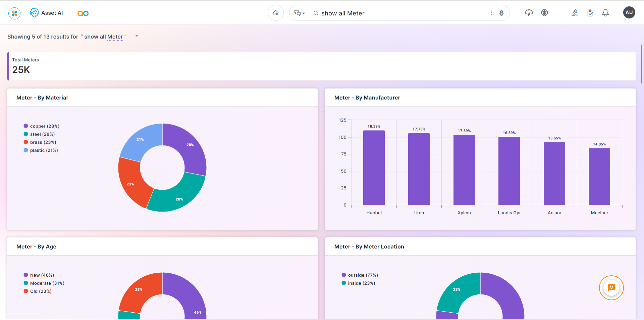The image size is (644, 320).
Task: Open the clipboard tasks icon
Action: coord(590,13)
